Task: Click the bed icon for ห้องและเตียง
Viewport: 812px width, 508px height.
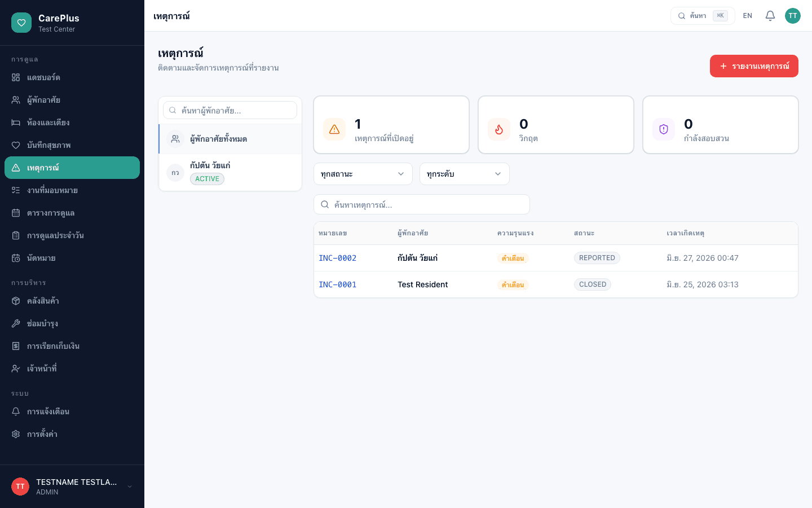Action: point(16,122)
